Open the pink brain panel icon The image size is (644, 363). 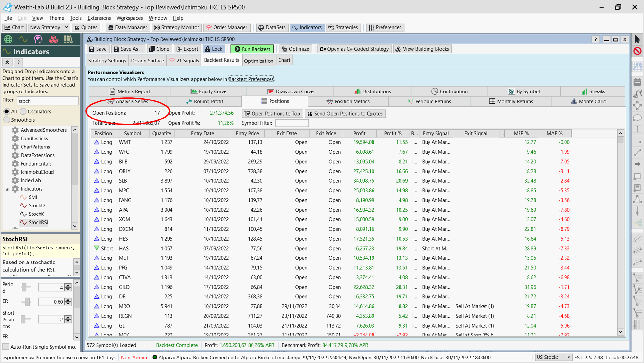click(x=38, y=39)
